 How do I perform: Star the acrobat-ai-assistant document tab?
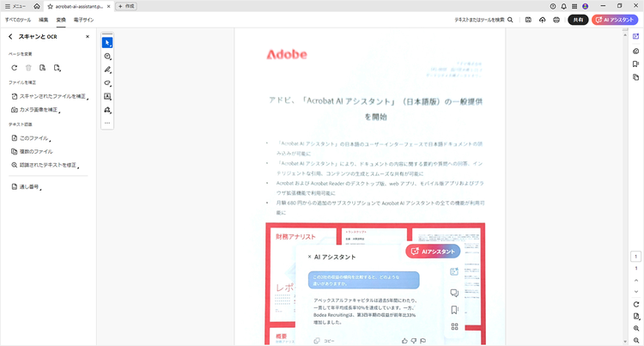click(50, 7)
